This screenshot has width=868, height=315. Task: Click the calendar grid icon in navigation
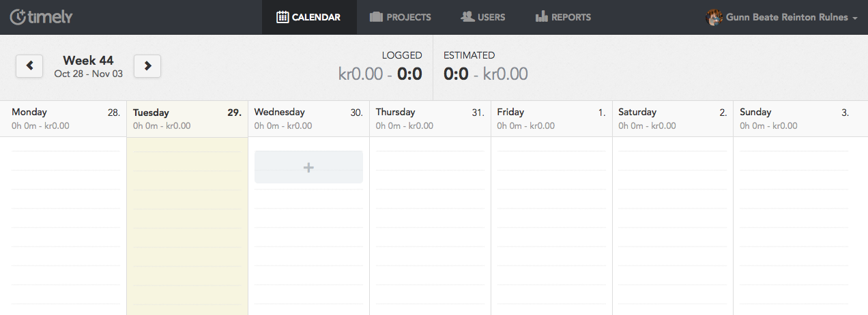283,17
